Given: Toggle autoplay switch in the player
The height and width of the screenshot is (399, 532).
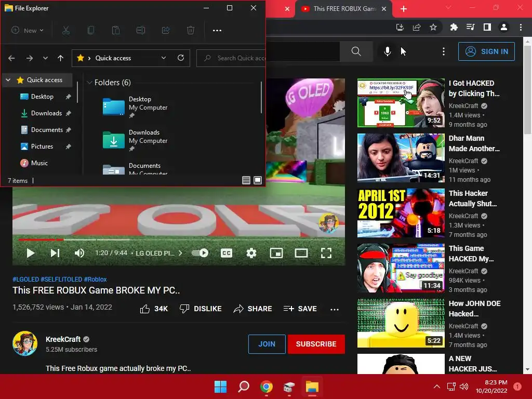Looking at the screenshot, I should pyautogui.click(x=200, y=253).
